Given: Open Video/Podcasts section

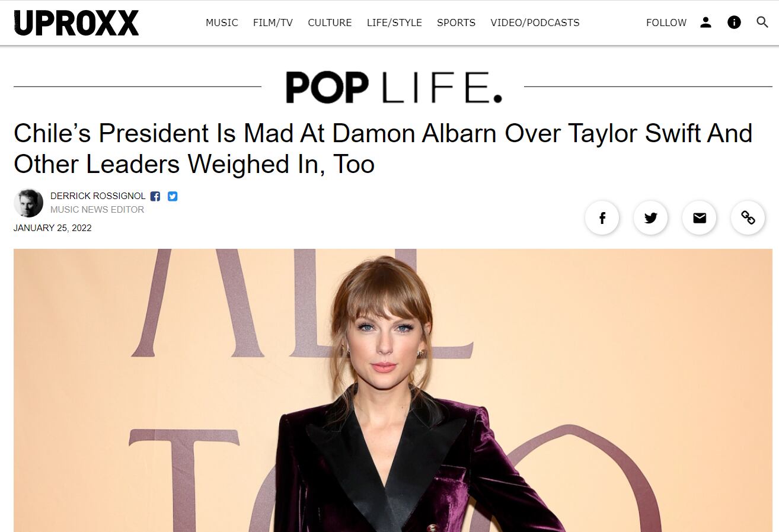Looking at the screenshot, I should [x=535, y=23].
